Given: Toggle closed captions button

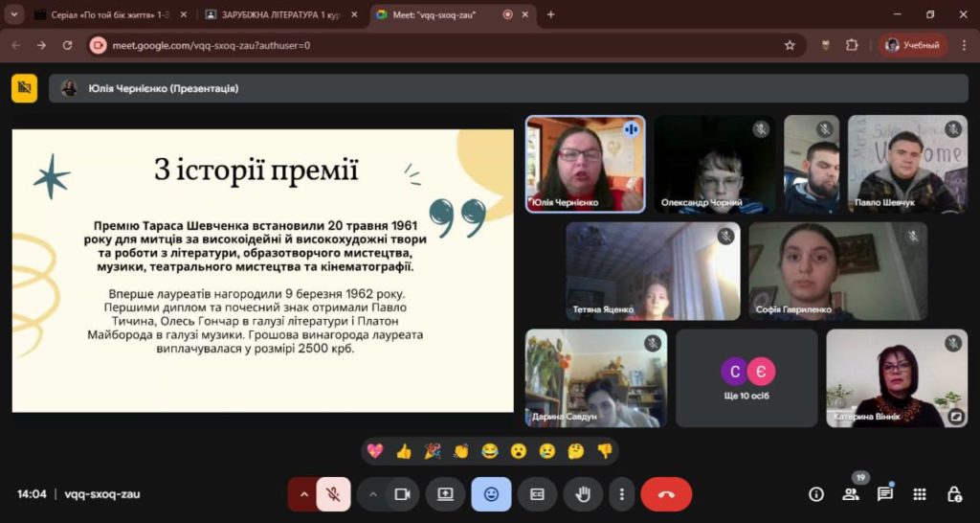Looking at the screenshot, I should (x=537, y=494).
